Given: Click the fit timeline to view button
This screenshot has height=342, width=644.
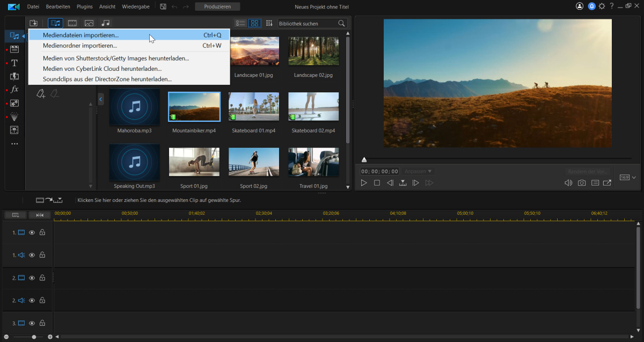Looking at the screenshot, I should coord(40,215).
